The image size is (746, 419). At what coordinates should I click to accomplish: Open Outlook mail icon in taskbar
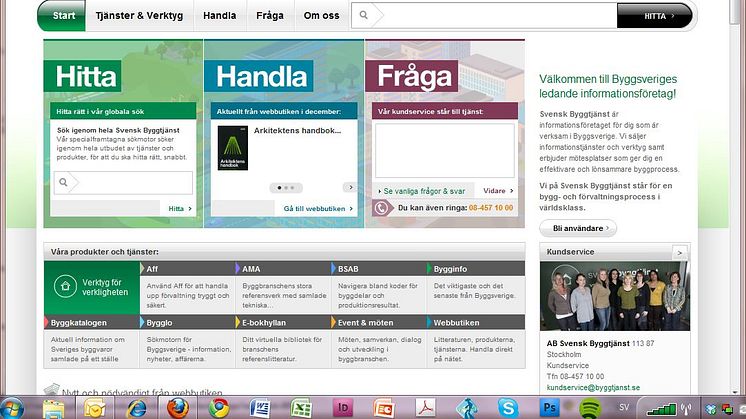click(x=94, y=408)
